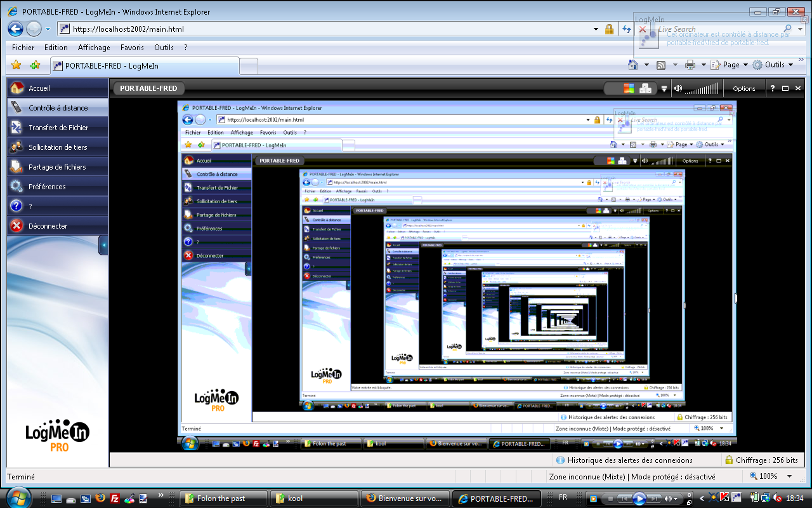Click the IE Back arrow button
The image size is (812, 508).
click(15, 29)
